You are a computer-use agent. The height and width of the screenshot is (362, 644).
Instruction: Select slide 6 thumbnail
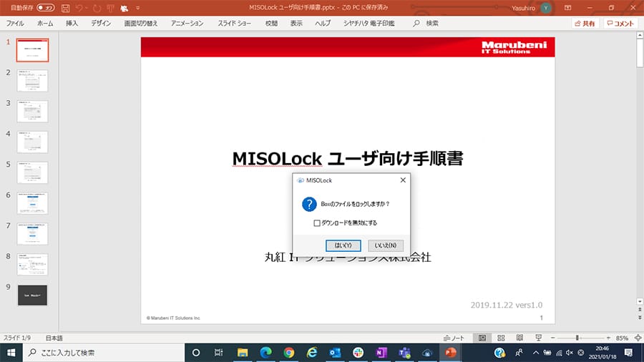point(32,203)
